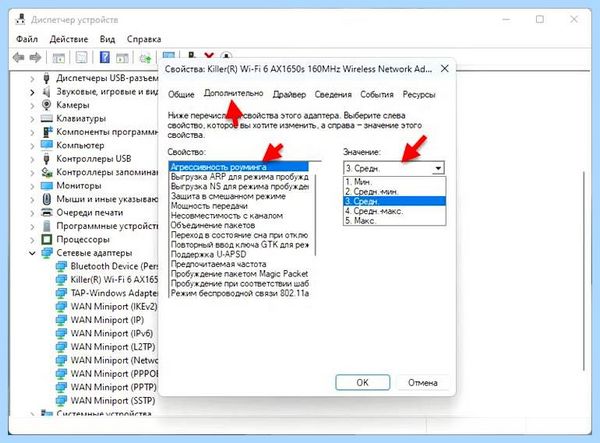Click the Мыши и иные указывающие mouse icon

pyautogui.click(x=47, y=199)
